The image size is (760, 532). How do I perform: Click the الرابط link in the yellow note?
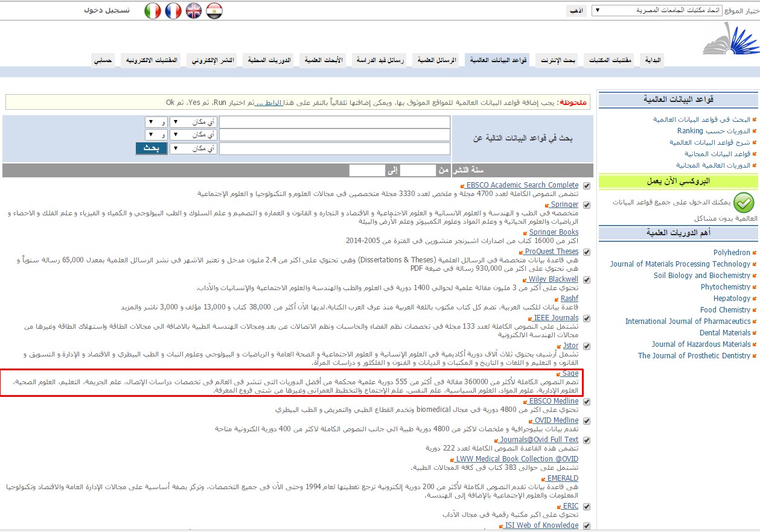coord(268,103)
